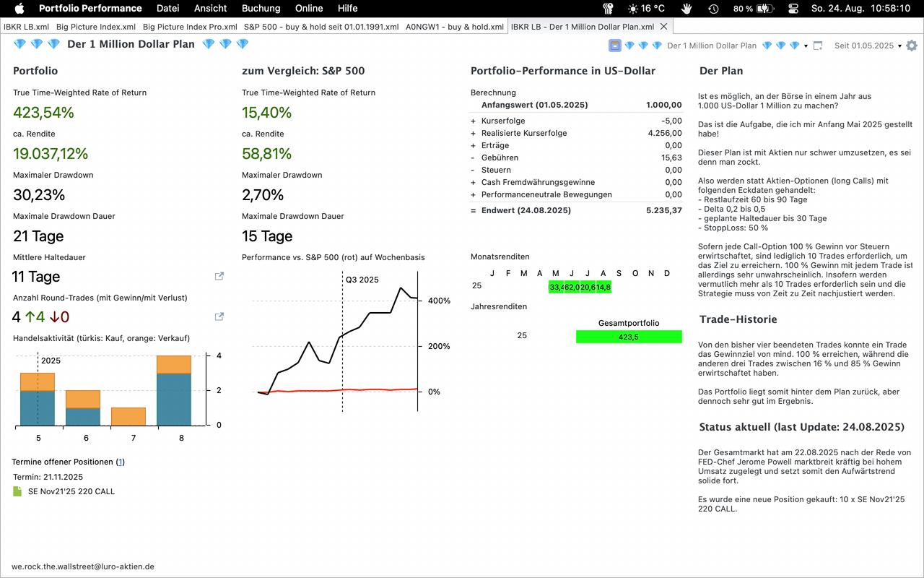The image size is (924, 578).
Task: Open the Ansicht menu
Action: point(210,9)
